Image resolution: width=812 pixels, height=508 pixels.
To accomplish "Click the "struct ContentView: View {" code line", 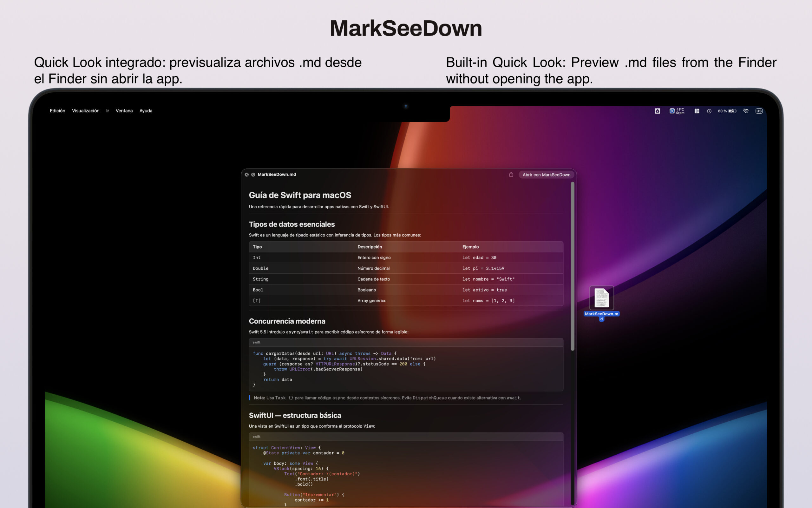I will click(286, 448).
